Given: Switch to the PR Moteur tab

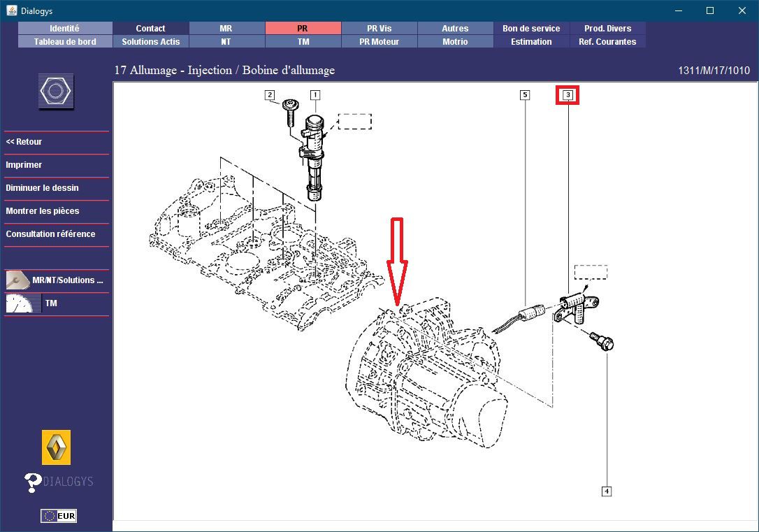Looking at the screenshot, I should pyautogui.click(x=379, y=42).
